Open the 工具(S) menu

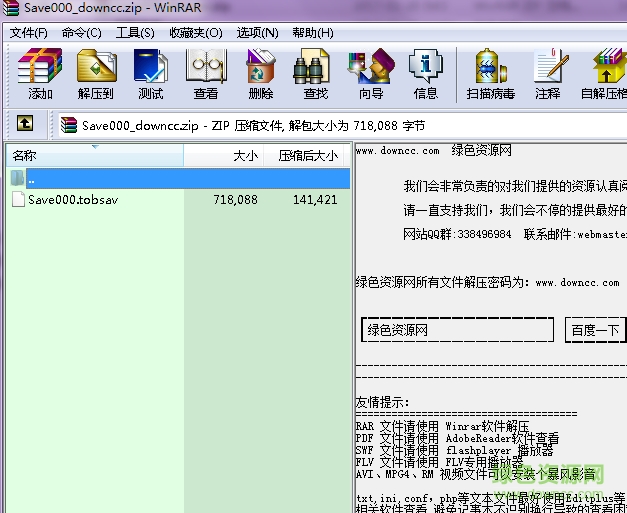tap(135, 33)
